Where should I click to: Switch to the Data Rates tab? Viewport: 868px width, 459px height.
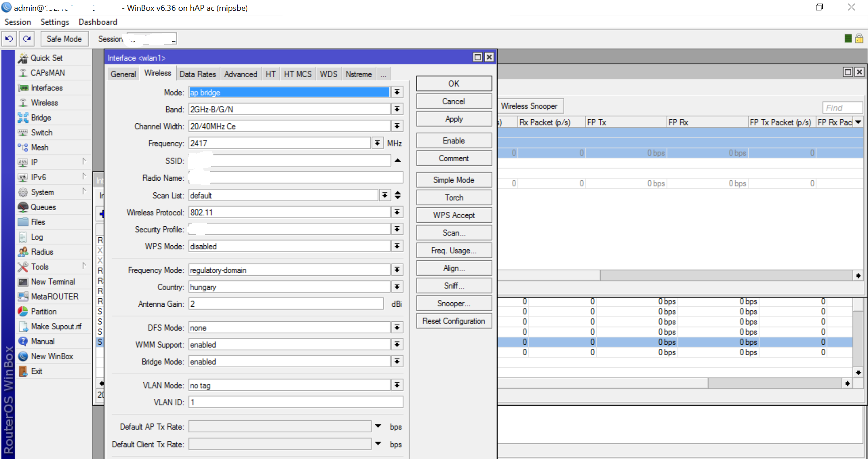(x=198, y=74)
